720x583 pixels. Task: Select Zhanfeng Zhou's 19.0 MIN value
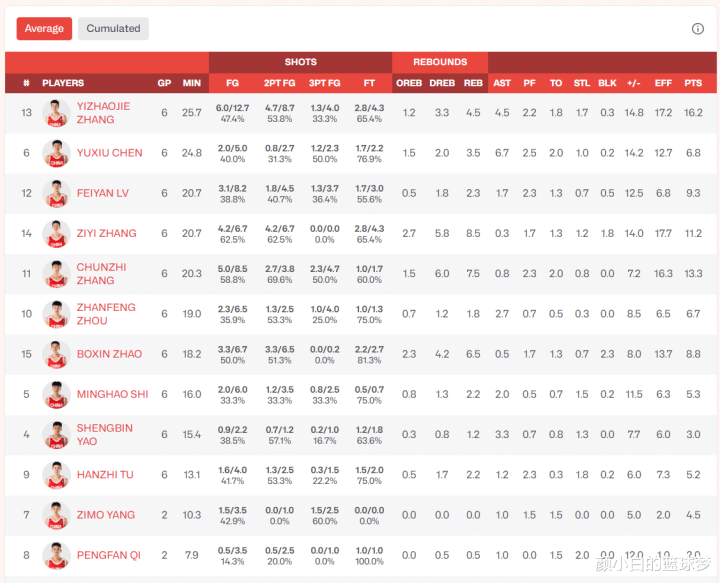pyautogui.click(x=191, y=314)
